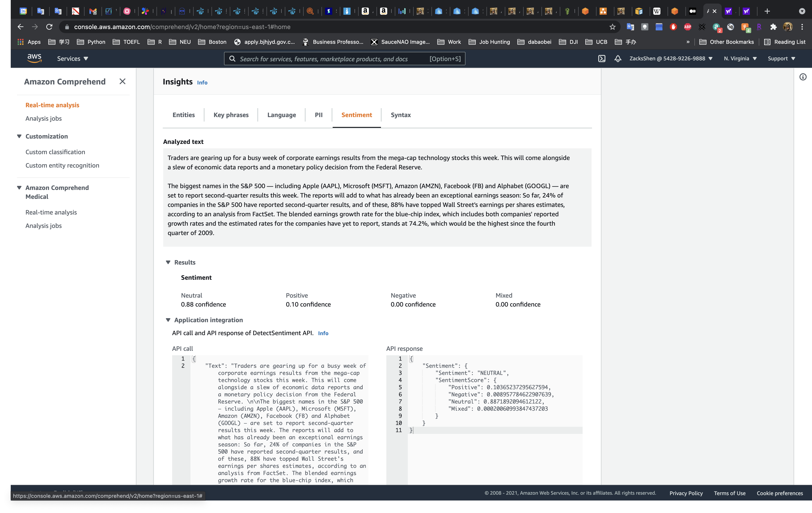The image size is (812, 513).
Task: Open the AWS CloudShell icon
Action: [x=602, y=59]
